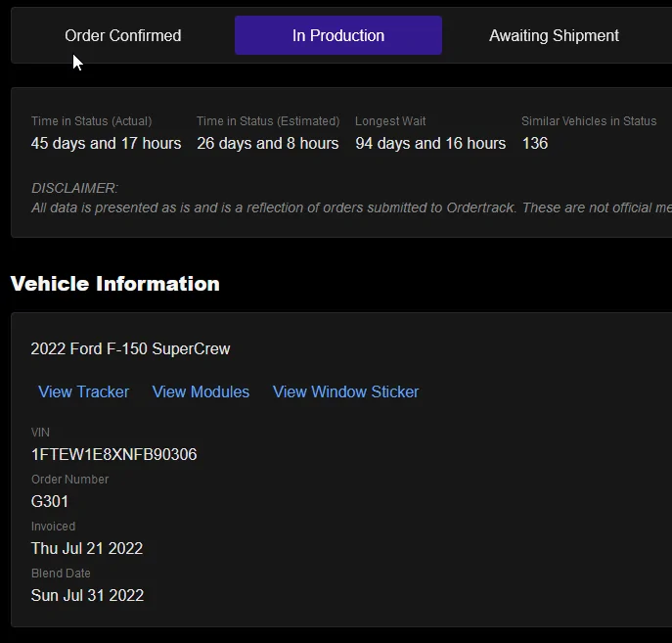This screenshot has height=643, width=672.
Task: Open the View Tracker link
Action: point(83,391)
